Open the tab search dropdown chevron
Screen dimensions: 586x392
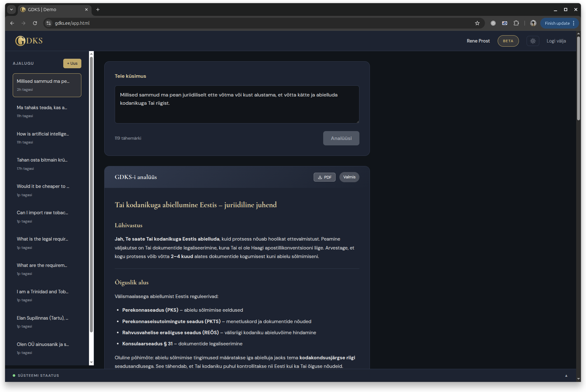(11, 10)
